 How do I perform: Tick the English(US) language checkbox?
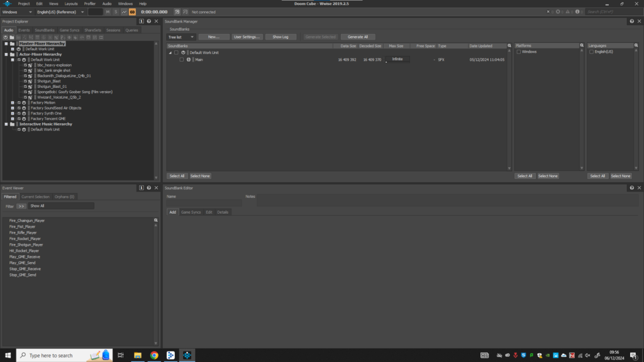(x=592, y=52)
